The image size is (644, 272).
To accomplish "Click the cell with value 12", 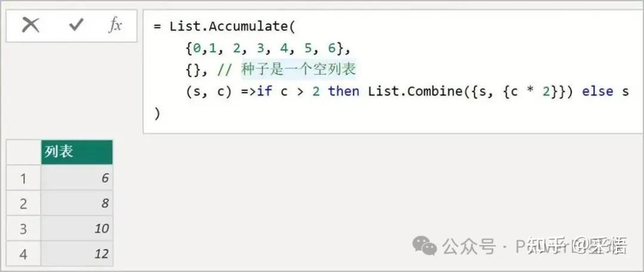I will click(76, 254).
